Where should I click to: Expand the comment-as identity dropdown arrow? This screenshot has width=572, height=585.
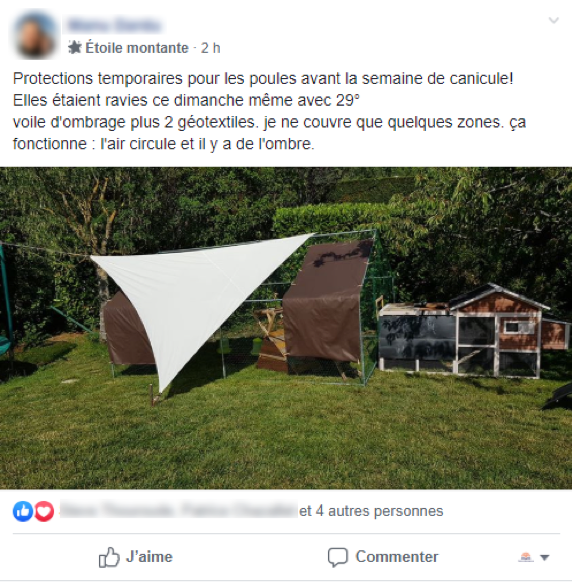pos(545,558)
